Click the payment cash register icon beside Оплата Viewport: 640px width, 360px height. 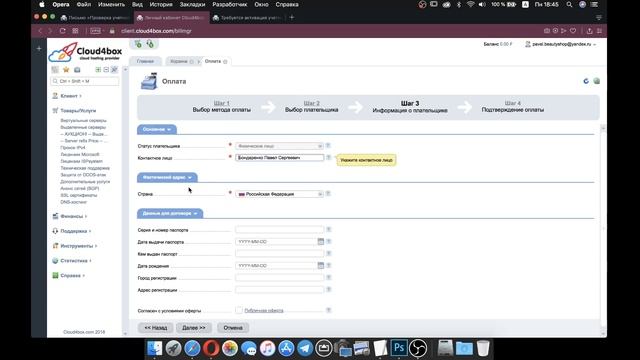pyautogui.click(x=149, y=81)
